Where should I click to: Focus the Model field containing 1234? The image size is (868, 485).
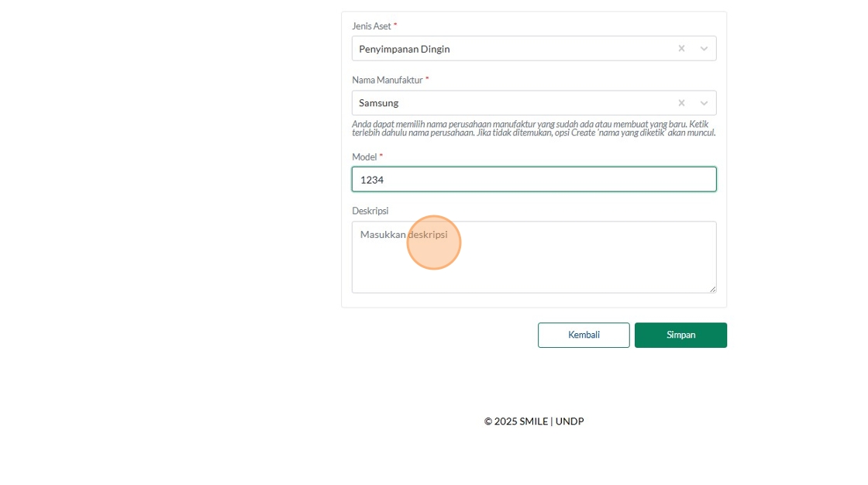tap(534, 180)
